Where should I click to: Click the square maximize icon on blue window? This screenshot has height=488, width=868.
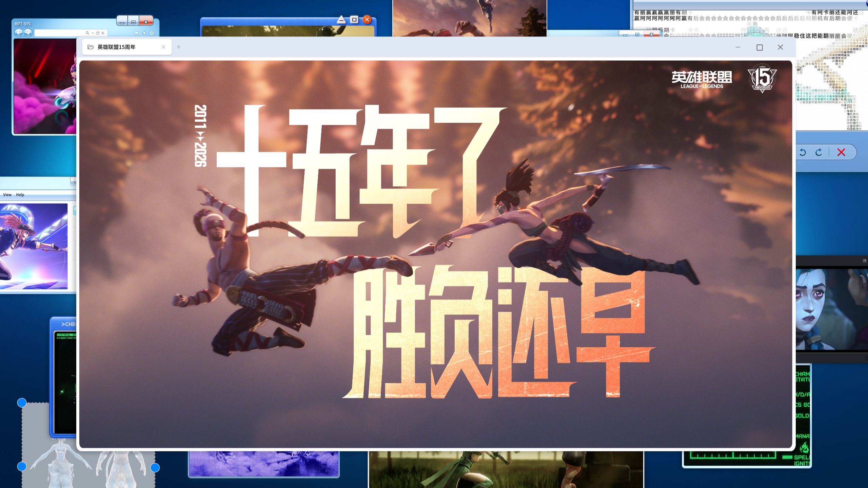pyautogui.click(x=354, y=20)
